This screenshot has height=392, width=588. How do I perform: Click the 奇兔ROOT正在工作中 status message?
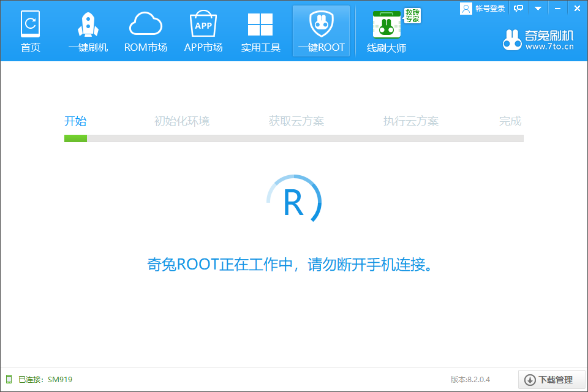290,265
